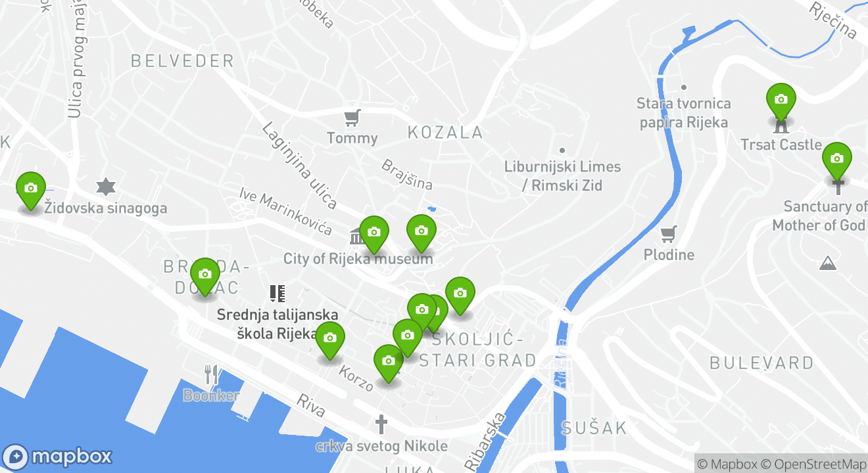Viewport: 868px width, 473px height.
Task: Click the photo marker right of the museum
Action: [x=421, y=233]
